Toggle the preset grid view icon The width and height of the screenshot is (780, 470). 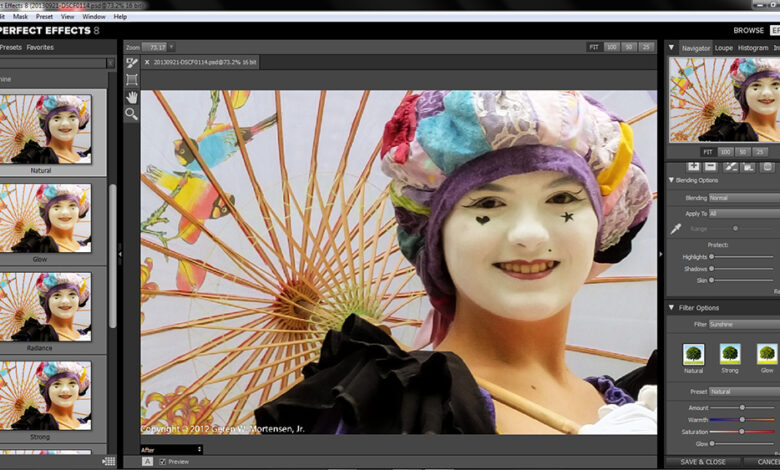(108, 461)
